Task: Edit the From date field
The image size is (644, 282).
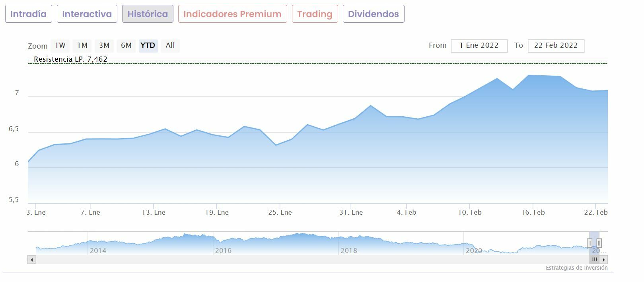Action: point(479,45)
